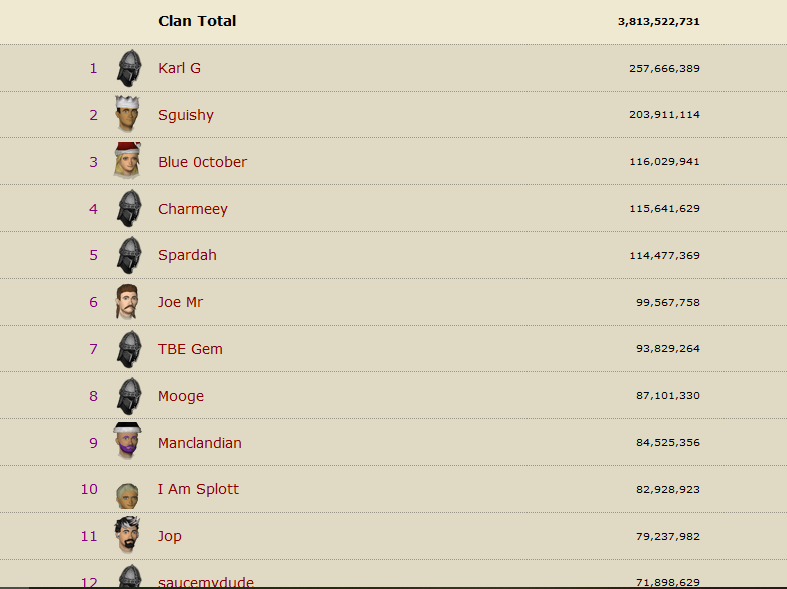Click Mooge's helmet avatar icon
Viewport: 787px width, 589px height.
(x=128, y=396)
